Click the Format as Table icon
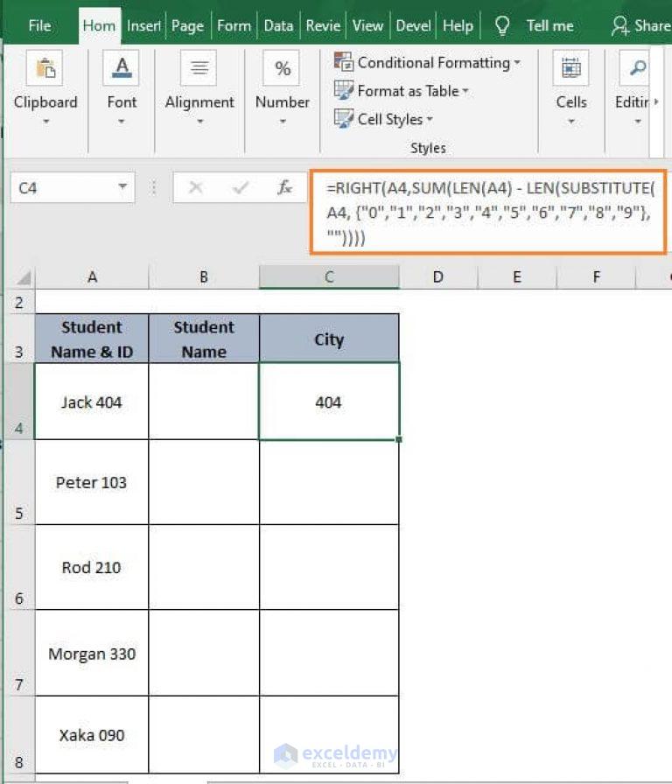Viewport: 672px width, 784px height. tap(344, 90)
